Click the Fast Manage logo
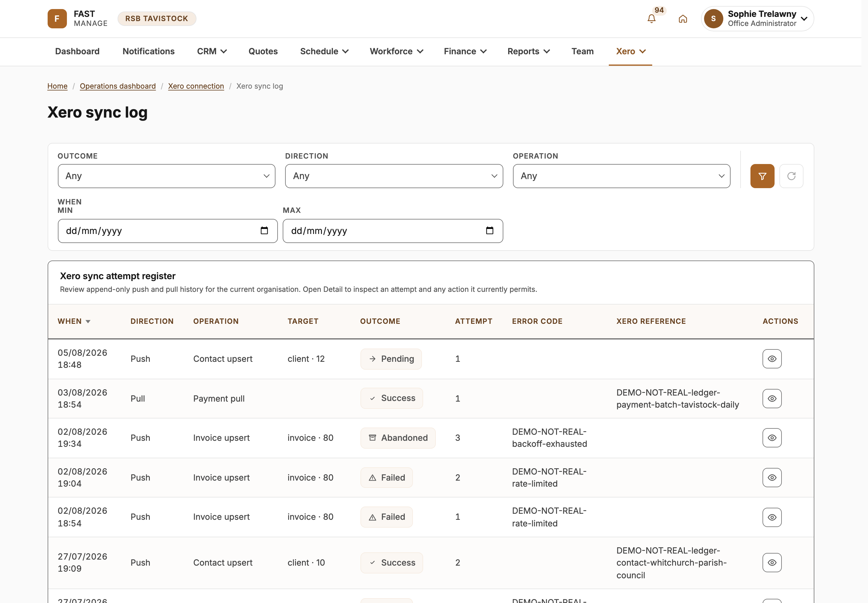 click(77, 18)
